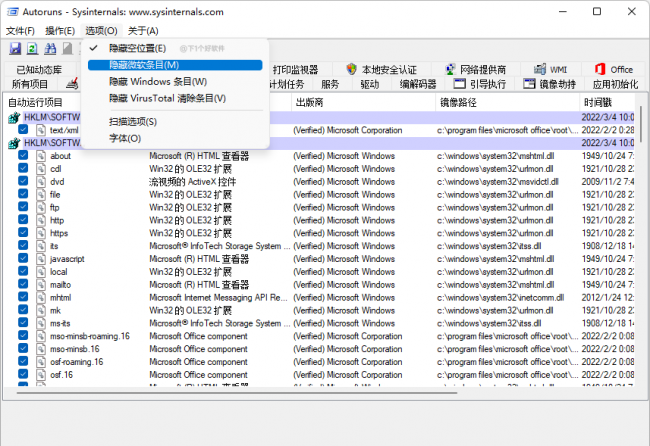The image size is (650, 446).
Task: Disable the ftp entry checkbox
Action: [23, 206]
